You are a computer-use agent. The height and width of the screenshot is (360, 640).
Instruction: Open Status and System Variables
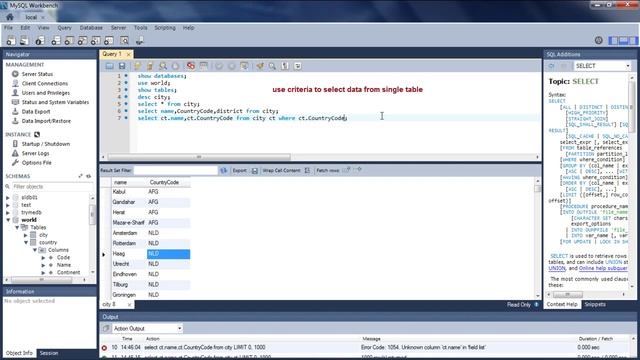pos(55,102)
